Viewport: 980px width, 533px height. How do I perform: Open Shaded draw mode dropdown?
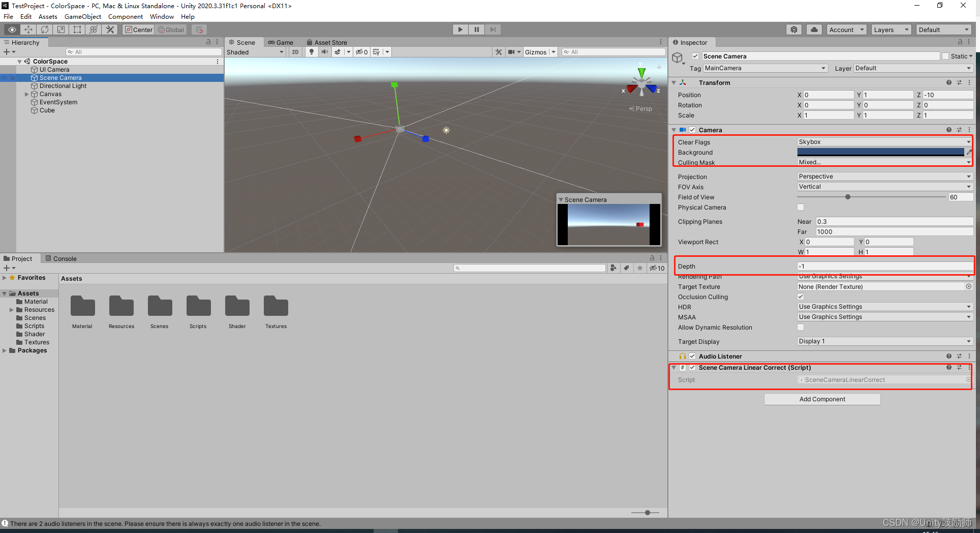(x=255, y=52)
